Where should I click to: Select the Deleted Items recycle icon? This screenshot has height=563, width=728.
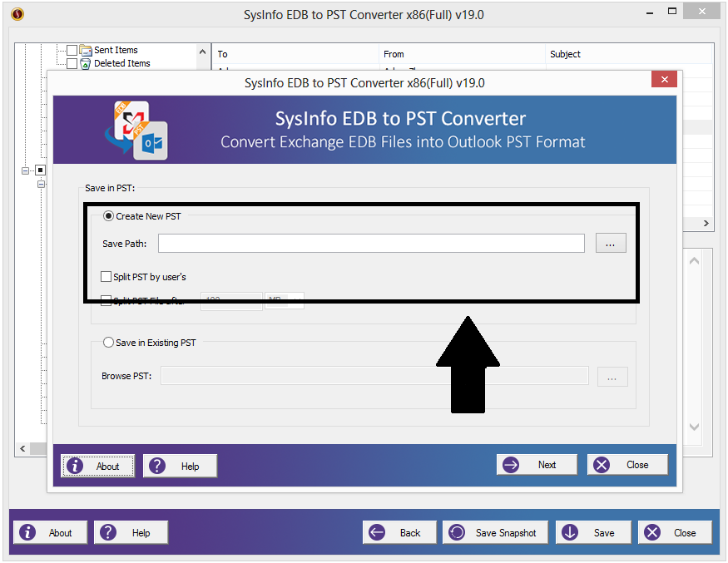(86, 63)
